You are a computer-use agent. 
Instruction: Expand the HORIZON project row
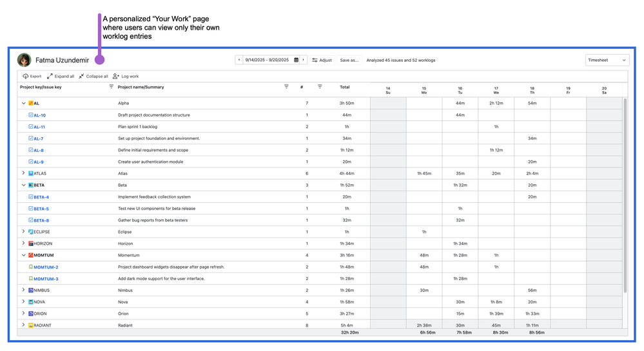(23, 243)
